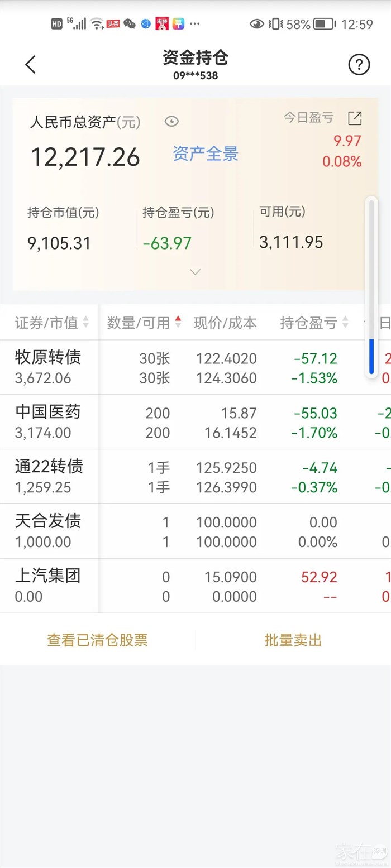Tap the 头条 notification icon in status bar
391x868 pixels.
(113, 23)
